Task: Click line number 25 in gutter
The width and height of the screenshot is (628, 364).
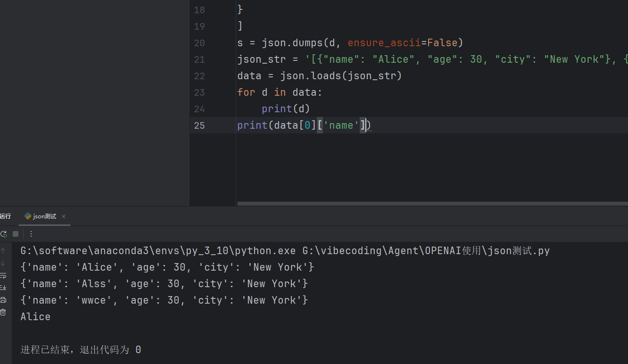Action: point(199,125)
